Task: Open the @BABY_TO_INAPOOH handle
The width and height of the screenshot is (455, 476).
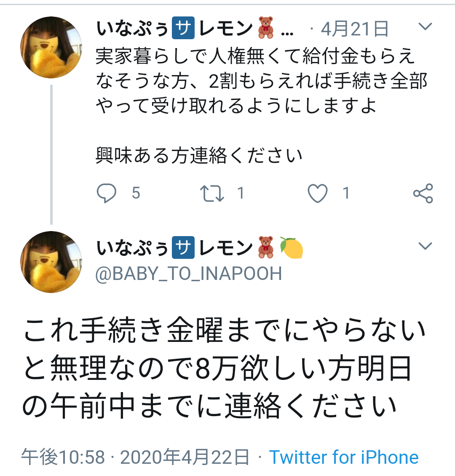Action: pos(189,274)
